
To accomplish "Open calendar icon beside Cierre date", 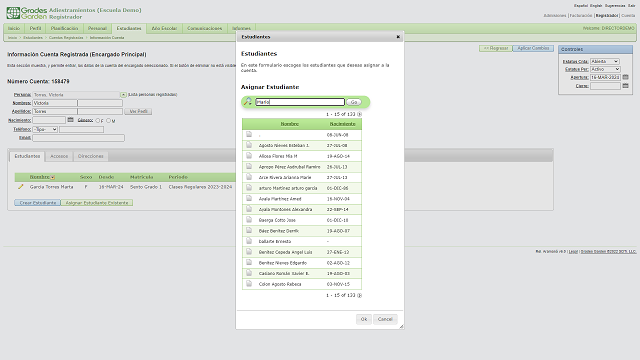I will [625, 85].
